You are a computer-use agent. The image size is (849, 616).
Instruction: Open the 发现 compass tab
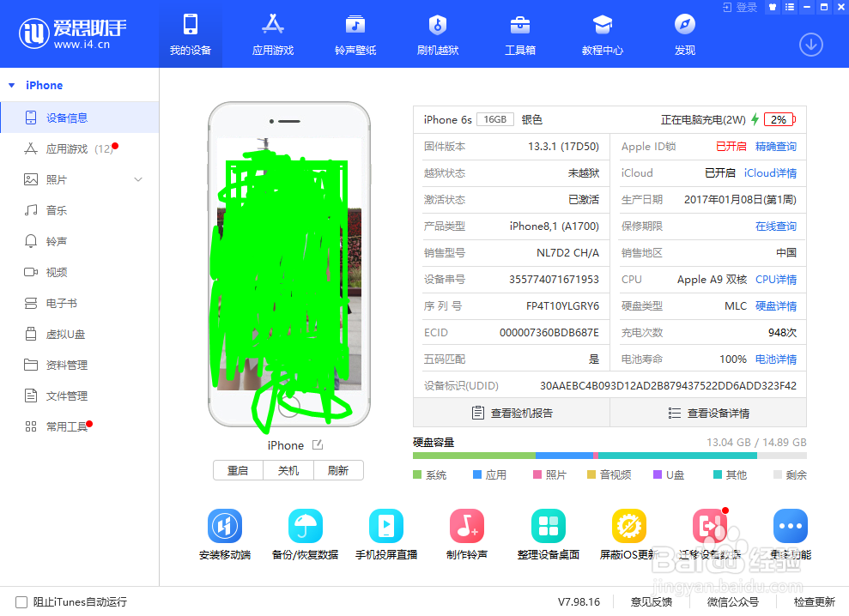coord(684,34)
